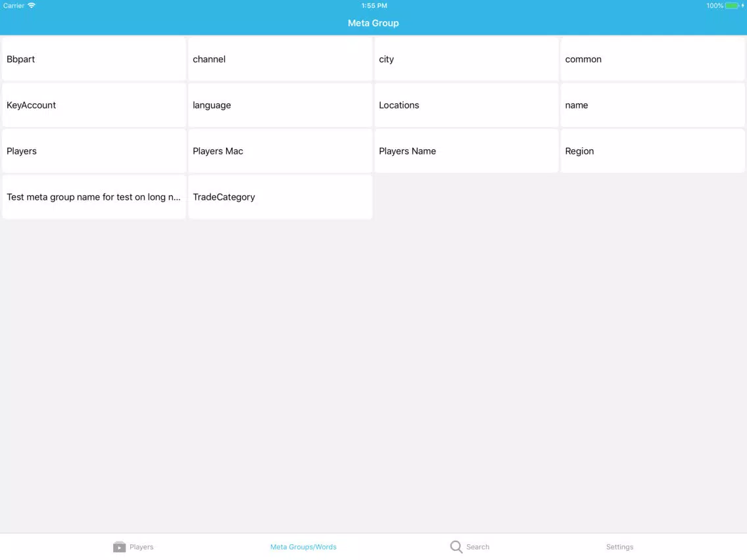Tap the Search magnifier icon
Image resolution: width=747 pixels, height=560 pixels.
tap(456, 547)
